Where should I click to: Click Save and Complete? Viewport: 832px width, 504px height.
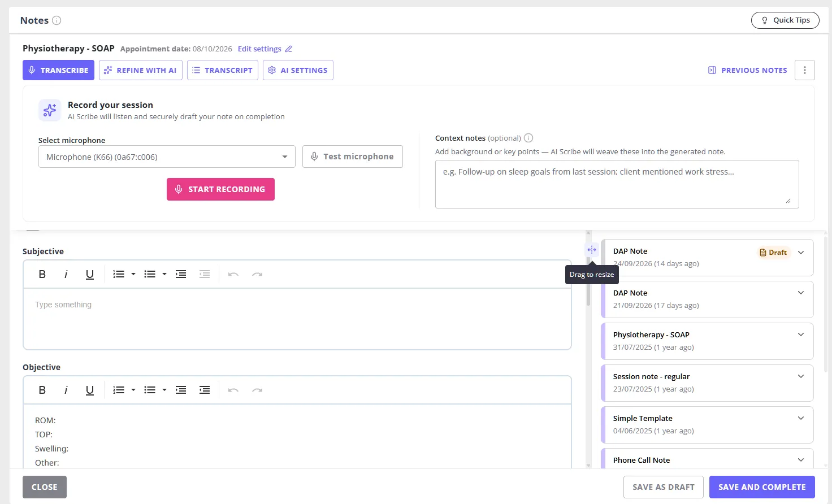click(x=762, y=487)
